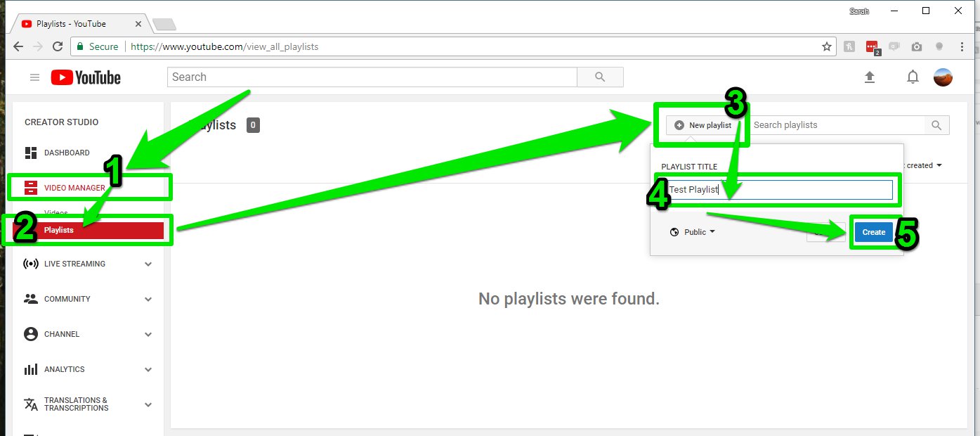This screenshot has width=980, height=436.
Task: Expand the Channel section chevron
Action: pyautogui.click(x=148, y=334)
